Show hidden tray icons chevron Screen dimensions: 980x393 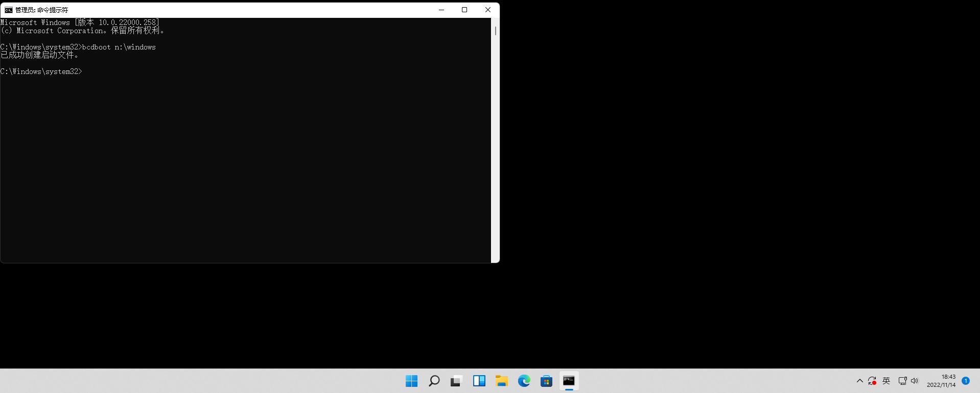(x=859, y=381)
